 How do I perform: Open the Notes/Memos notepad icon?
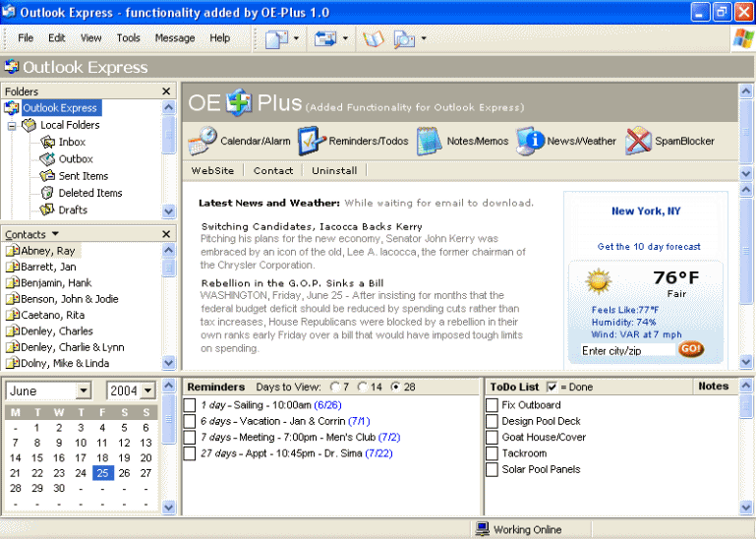pos(429,141)
